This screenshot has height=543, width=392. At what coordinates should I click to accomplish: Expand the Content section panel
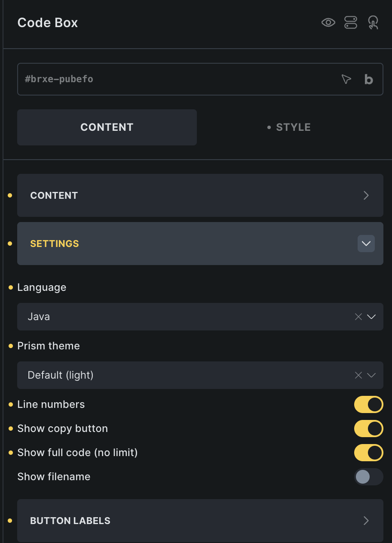click(x=200, y=195)
